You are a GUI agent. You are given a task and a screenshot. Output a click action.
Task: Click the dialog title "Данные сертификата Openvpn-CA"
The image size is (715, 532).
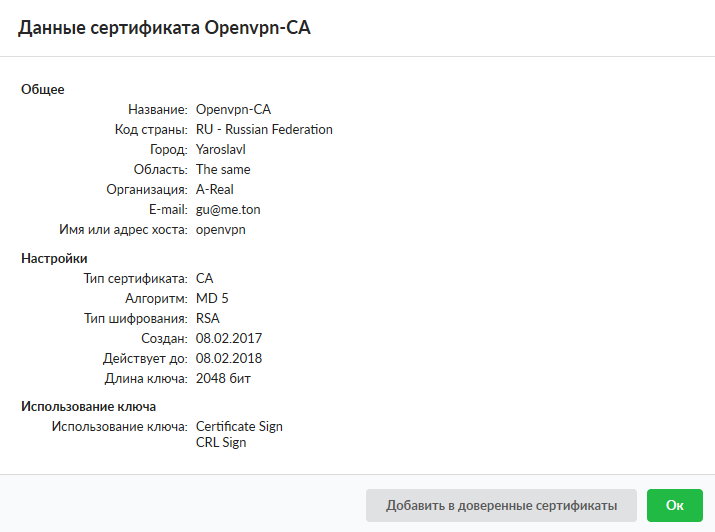tap(165, 29)
